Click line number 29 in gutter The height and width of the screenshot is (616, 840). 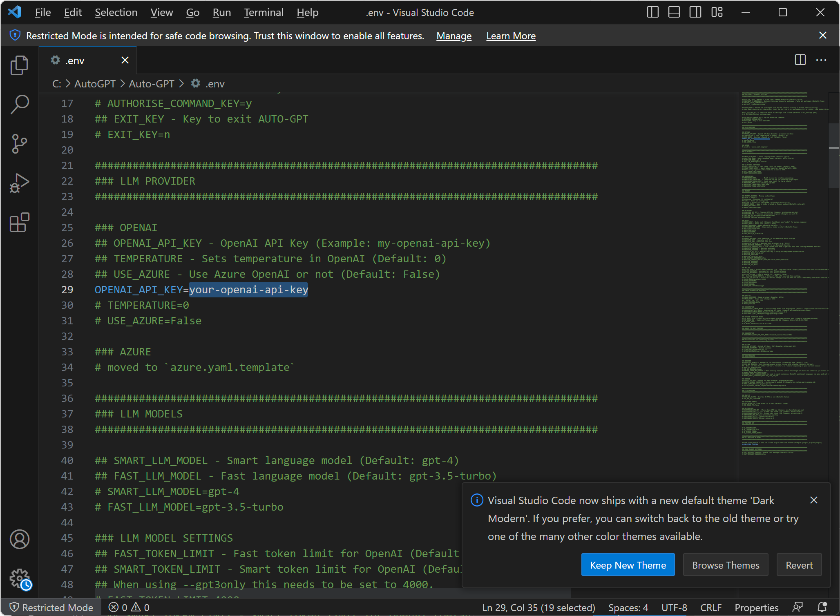coord(67,290)
